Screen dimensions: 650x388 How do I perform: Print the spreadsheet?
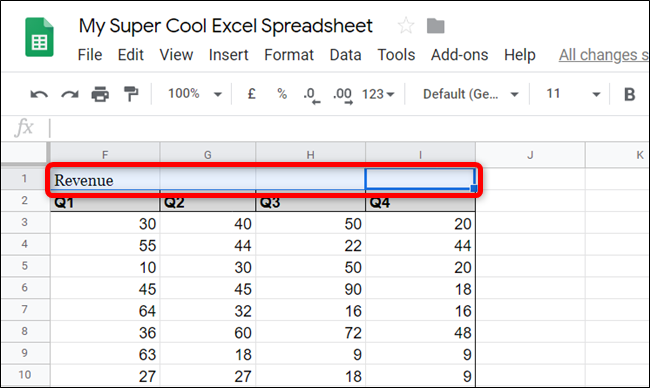pos(100,95)
